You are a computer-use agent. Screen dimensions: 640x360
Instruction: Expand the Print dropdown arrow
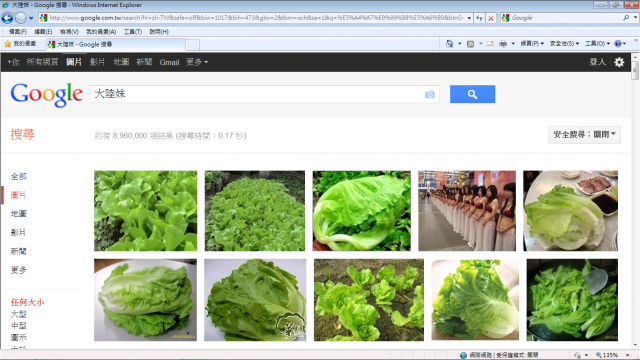coord(513,44)
